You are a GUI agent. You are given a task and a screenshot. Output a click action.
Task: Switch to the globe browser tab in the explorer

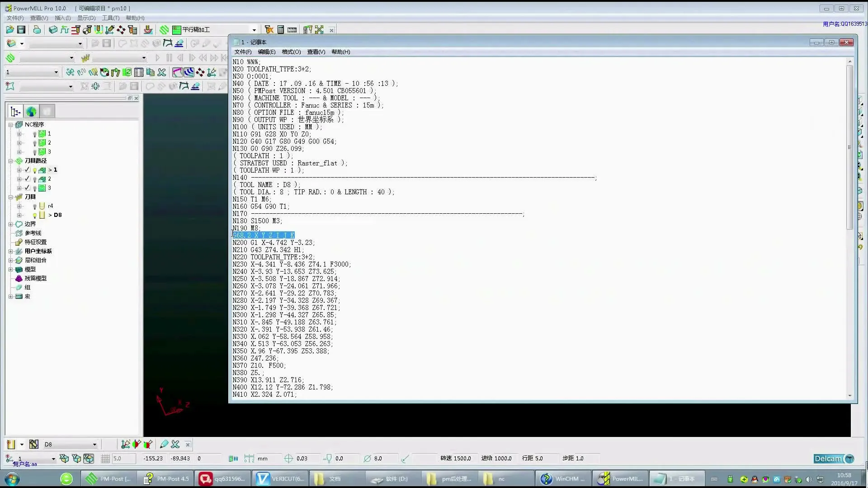[31, 111]
